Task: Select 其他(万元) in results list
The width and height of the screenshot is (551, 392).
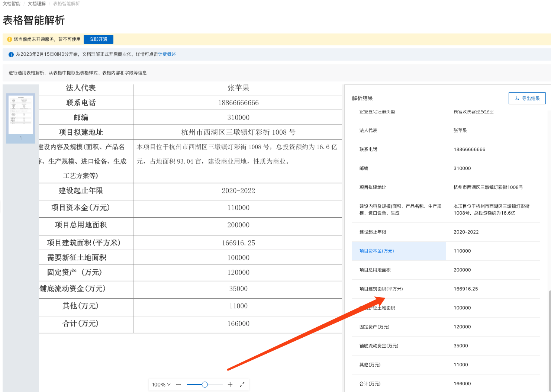Action: 370,365
